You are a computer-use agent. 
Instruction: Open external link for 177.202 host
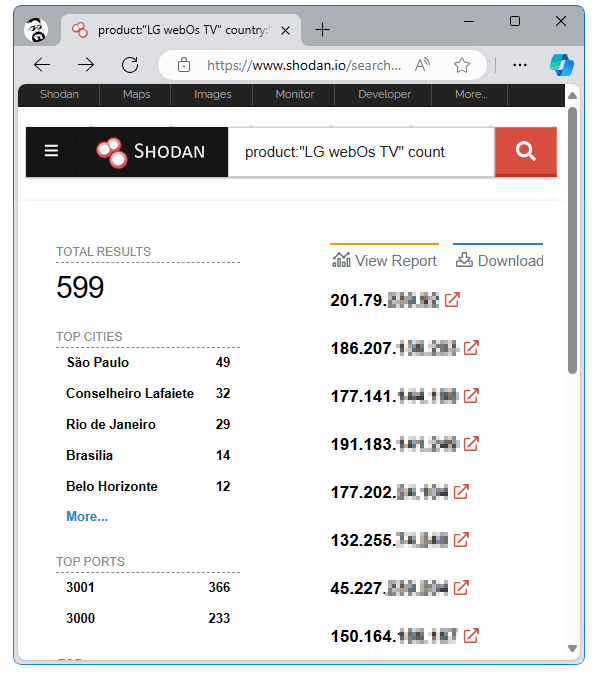tap(461, 491)
